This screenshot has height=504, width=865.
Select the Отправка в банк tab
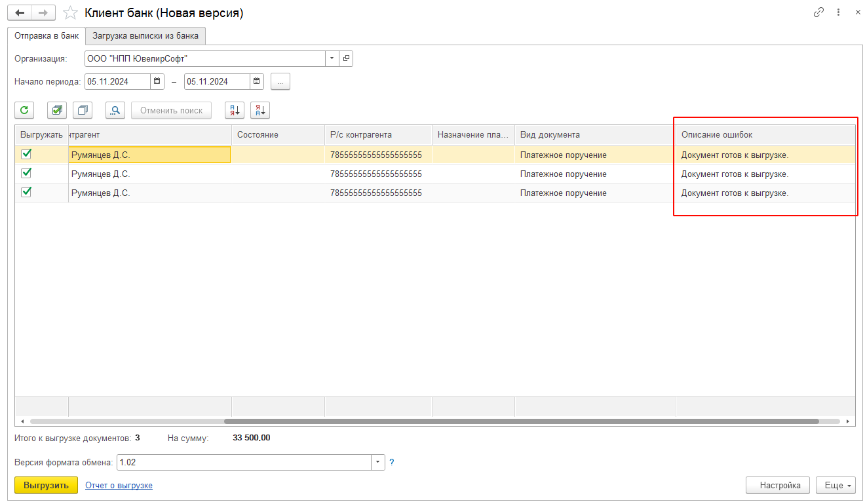(x=47, y=36)
